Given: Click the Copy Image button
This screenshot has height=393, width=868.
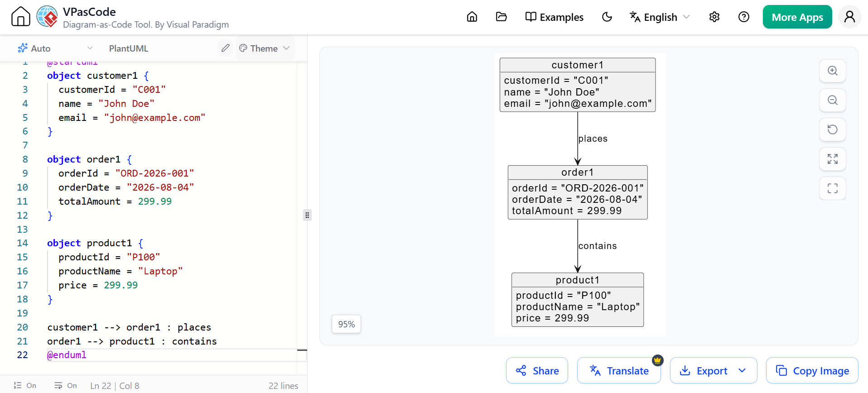Looking at the screenshot, I should [x=812, y=371].
